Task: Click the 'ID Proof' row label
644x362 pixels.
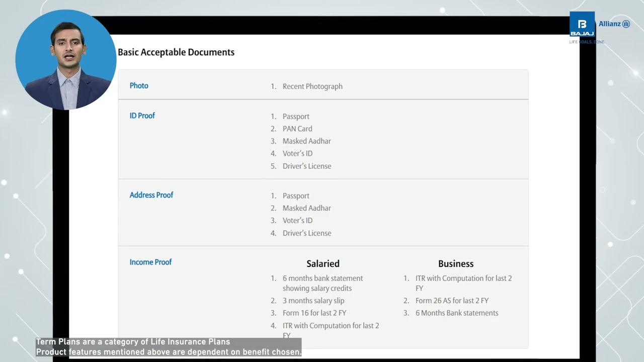Action: 142,116
